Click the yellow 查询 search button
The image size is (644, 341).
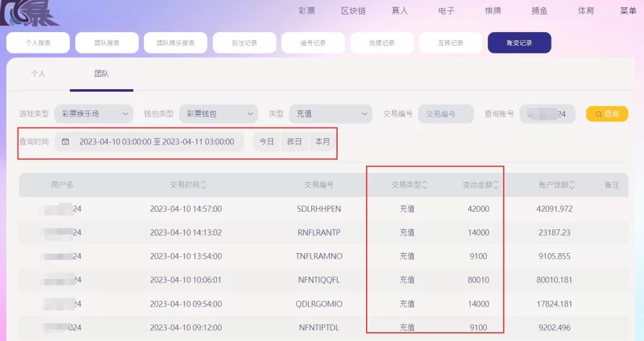click(x=607, y=114)
